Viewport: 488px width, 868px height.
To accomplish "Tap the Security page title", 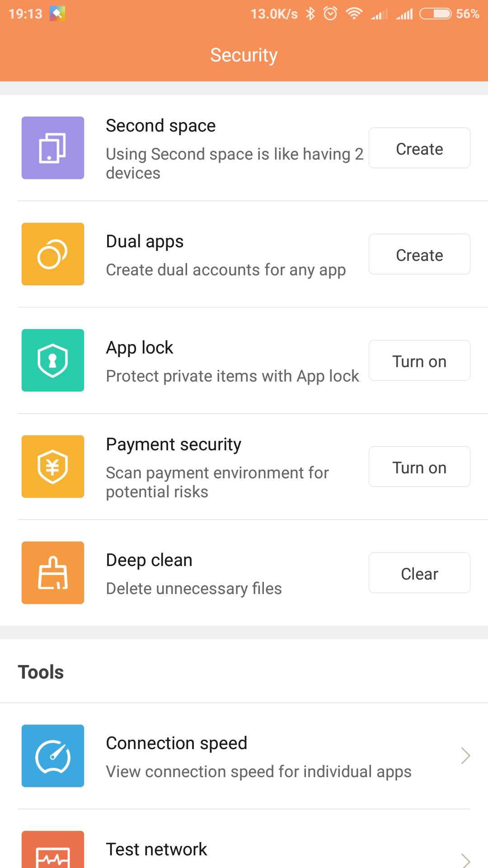I will [x=244, y=55].
